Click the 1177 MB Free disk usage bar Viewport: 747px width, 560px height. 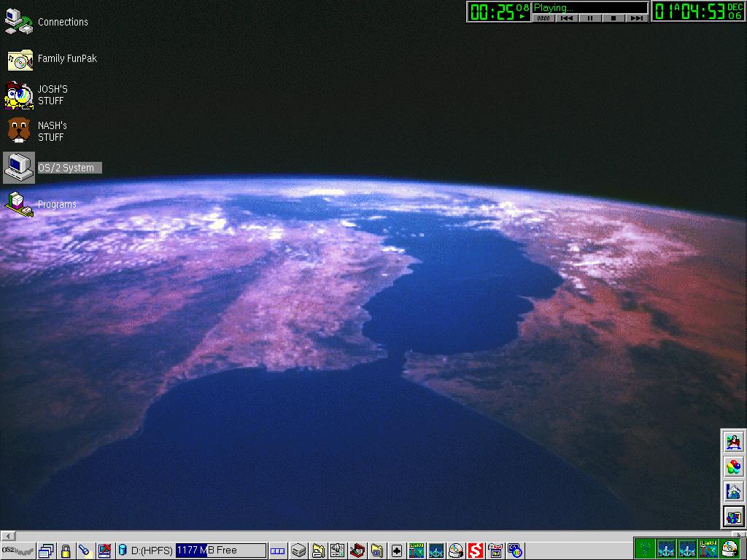221,551
